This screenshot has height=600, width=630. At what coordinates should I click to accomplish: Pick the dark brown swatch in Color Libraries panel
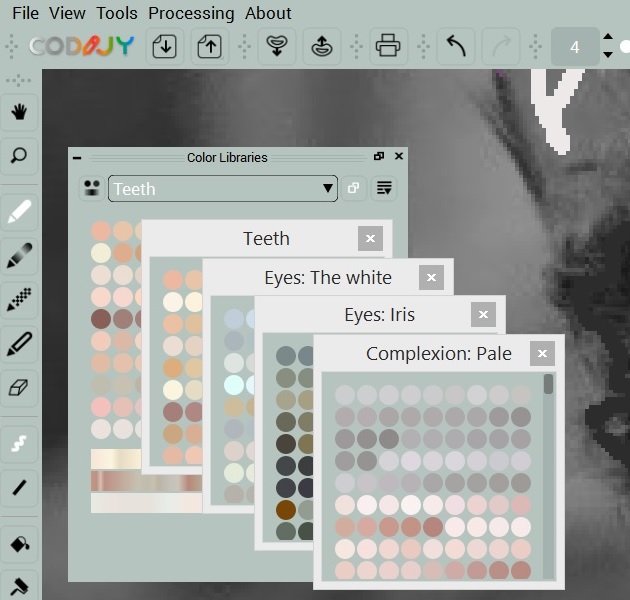click(x=101, y=319)
